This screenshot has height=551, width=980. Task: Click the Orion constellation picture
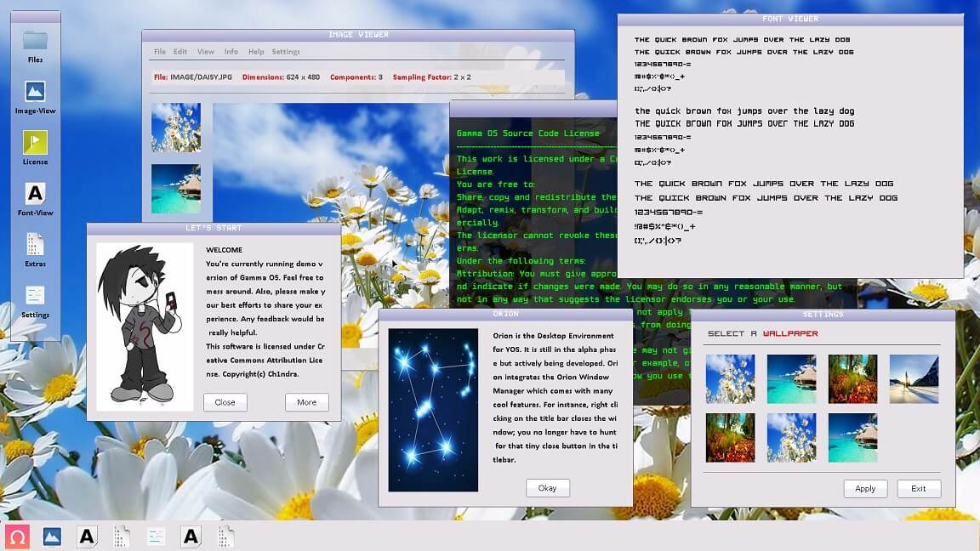pyautogui.click(x=433, y=410)
